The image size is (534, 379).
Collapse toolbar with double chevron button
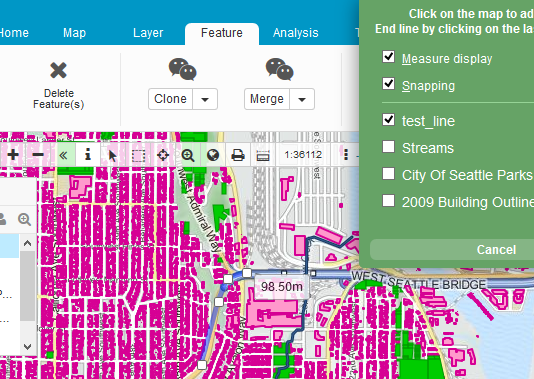pyautogui.click(x=63, y=155)
